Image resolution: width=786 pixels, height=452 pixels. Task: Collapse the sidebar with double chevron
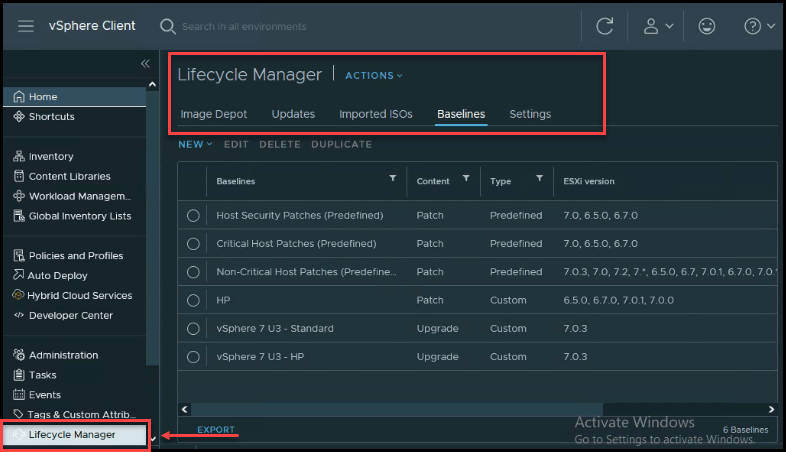coord(145,64)
